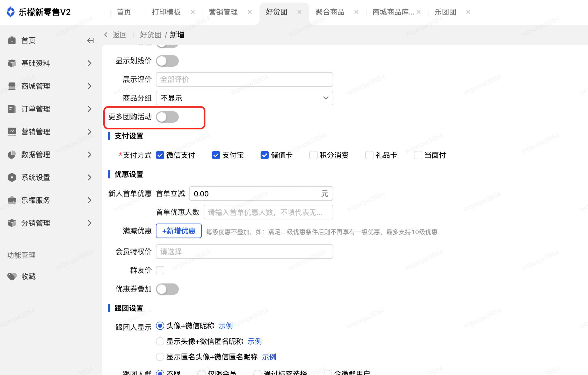The height and width of the screenshot is (375, 588).
Task: Enable the 更多团购活动 switch
Action: point(167,117)
